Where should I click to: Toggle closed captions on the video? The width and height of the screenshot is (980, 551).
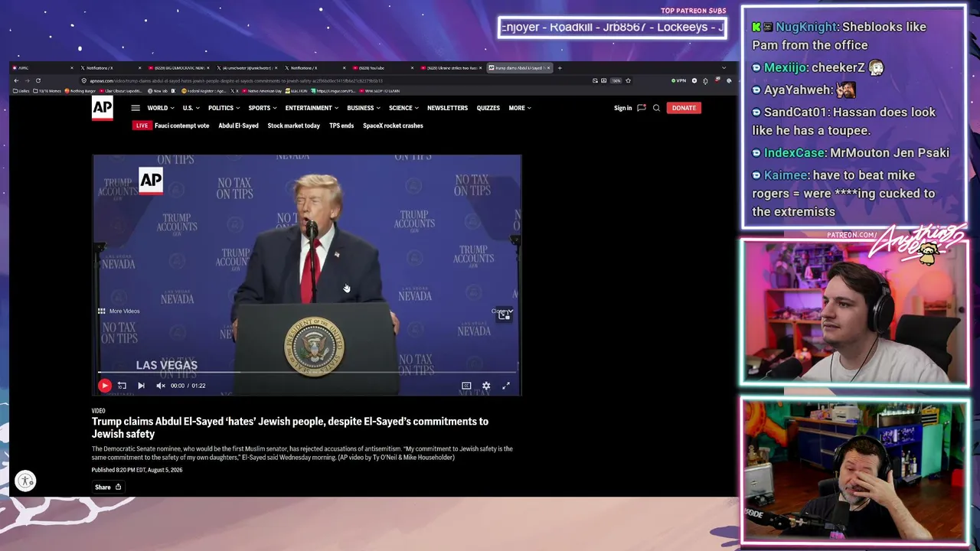pyautogui.click(x=466, y=386)
